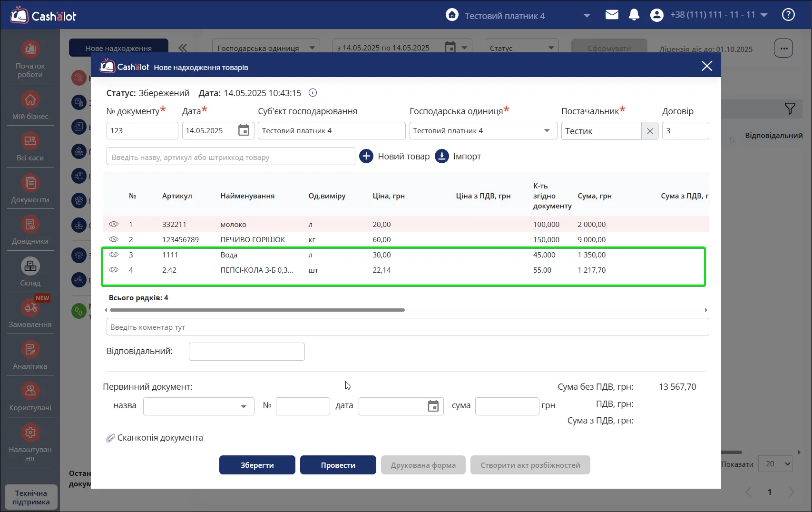Click the Імпорт download icon
Viewport: 812px width, 512px height.
click(442, 156)
